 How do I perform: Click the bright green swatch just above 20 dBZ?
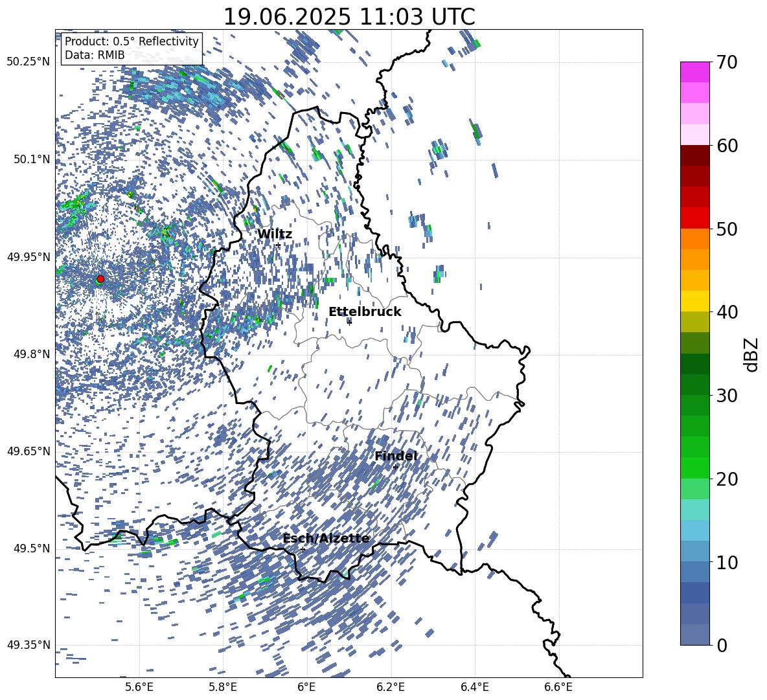pos(694,468)
